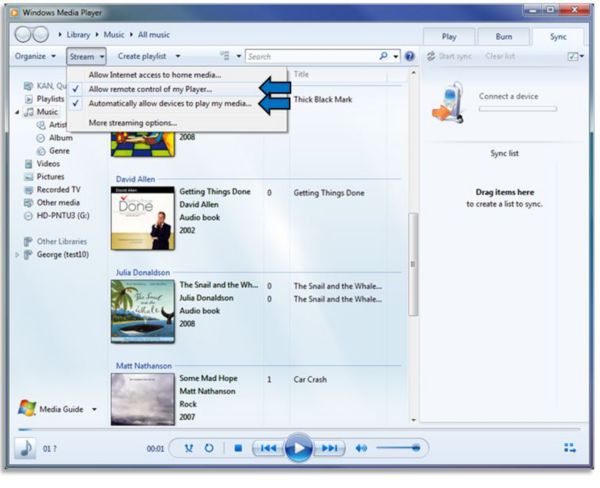This screenshot has height=488, width=600.
Task: Click the Start sync label
Action: pos(455,56)
